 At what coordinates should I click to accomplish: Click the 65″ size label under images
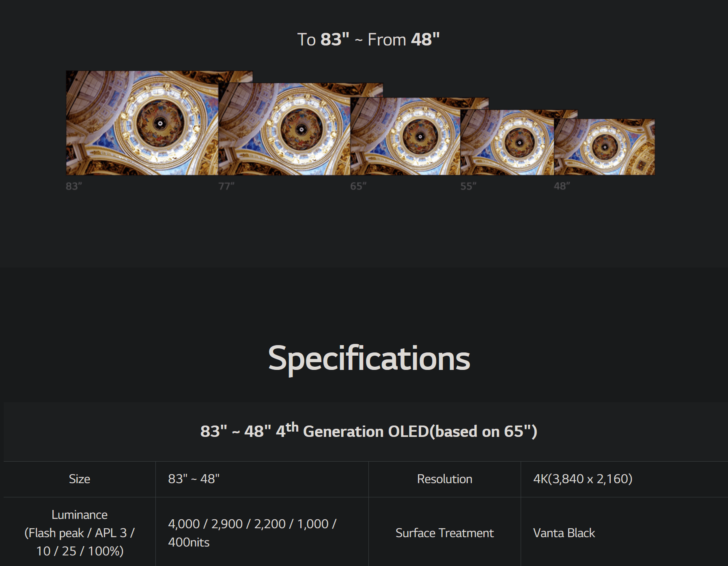pyautogui.click(x=358, y=186)
